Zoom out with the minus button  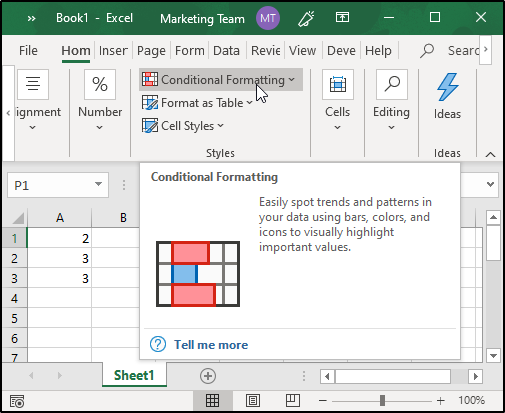323,400
